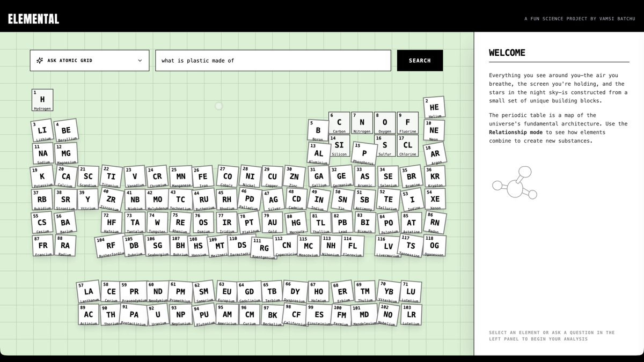This screenshot has width=644, height=362.
Task: Select the Iodine element tile
Action: point(412,200)
